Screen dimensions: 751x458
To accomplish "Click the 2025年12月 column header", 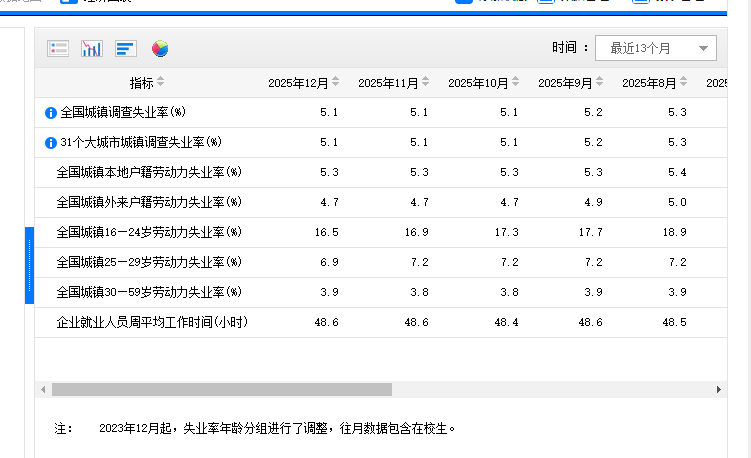I will click(x=298, y=83).
